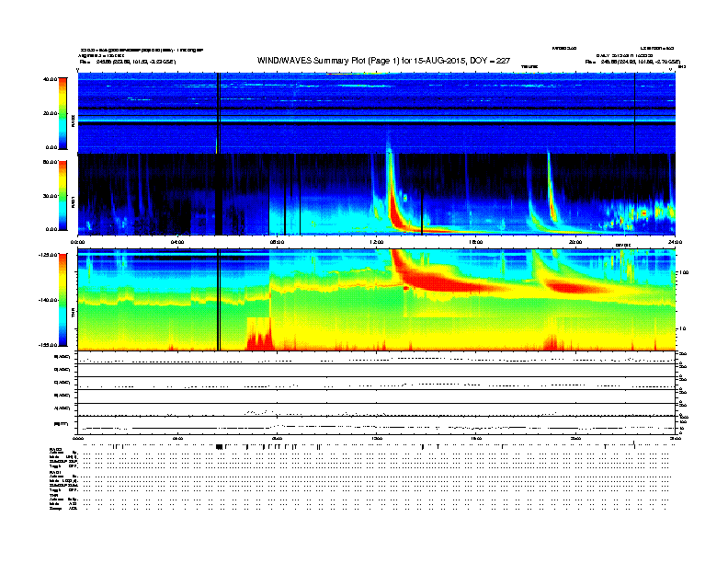The height and width of the screenshot is (563, 728).
Task: Click the -125.00 label on TNR scale
Action: [x=48, y=255]
